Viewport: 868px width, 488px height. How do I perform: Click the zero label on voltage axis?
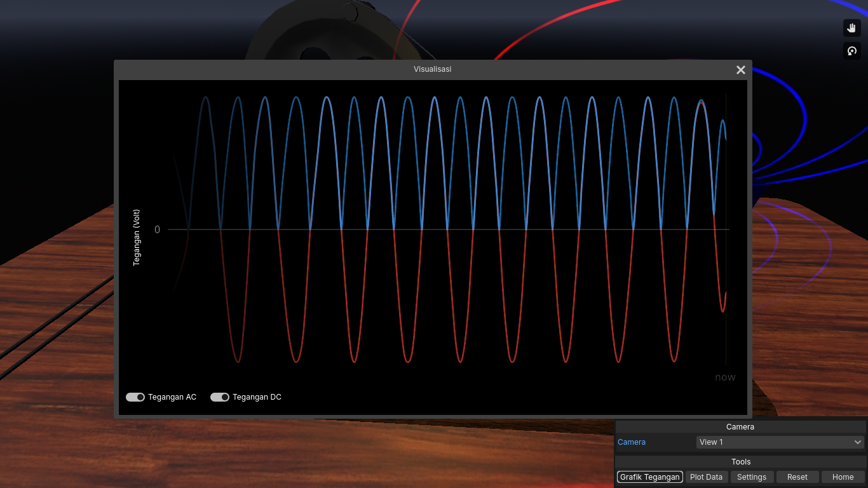158,229
